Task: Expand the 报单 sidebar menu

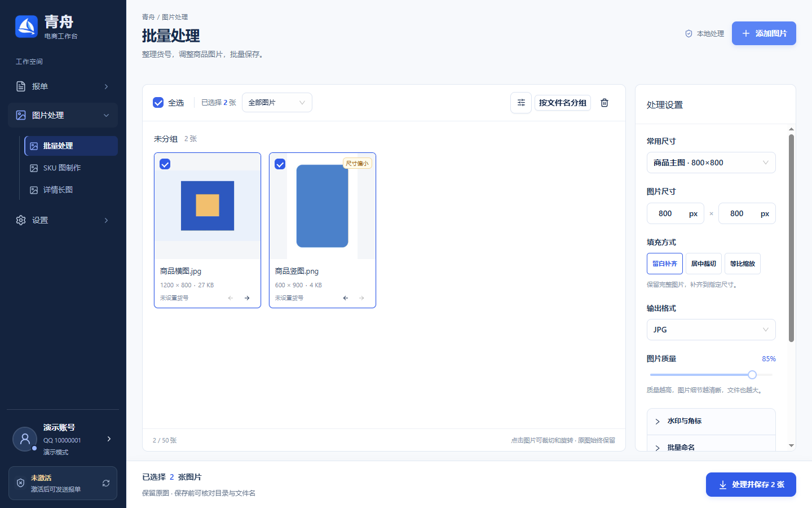Action: pos(63,86)
